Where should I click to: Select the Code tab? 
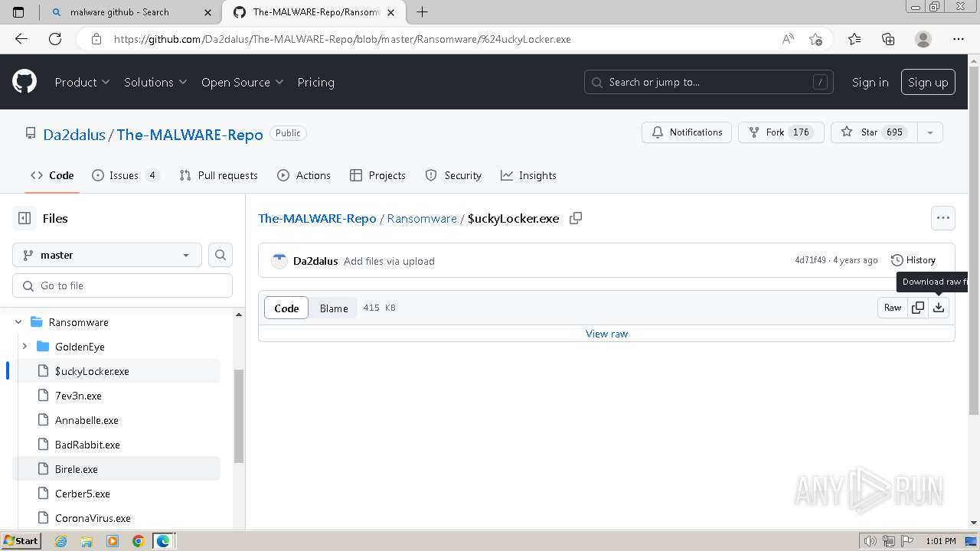pyautogui.click(x=52, y=175)
